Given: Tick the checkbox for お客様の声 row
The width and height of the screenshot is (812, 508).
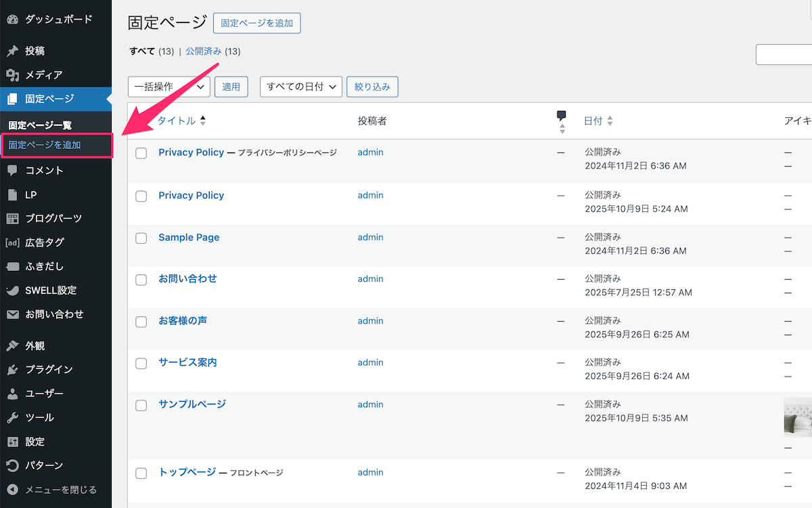Looking at the screenshot, I should pos(141,322).
